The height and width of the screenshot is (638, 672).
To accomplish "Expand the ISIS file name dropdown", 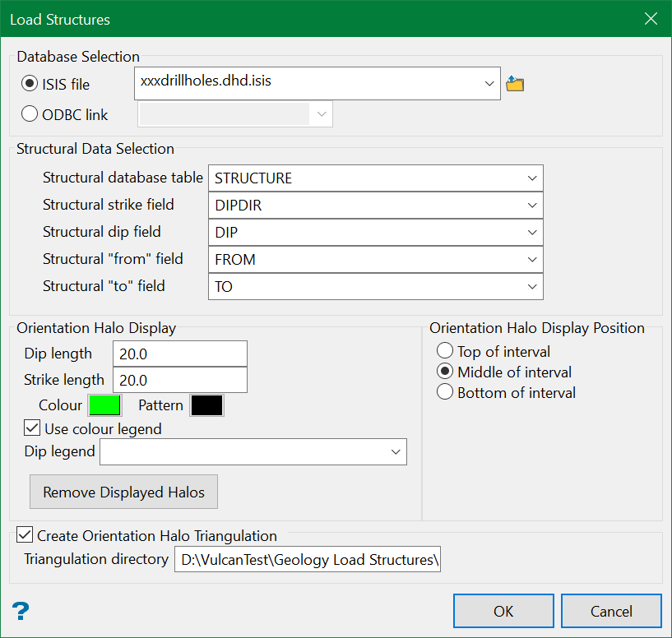I will click(x=489, y=84).
